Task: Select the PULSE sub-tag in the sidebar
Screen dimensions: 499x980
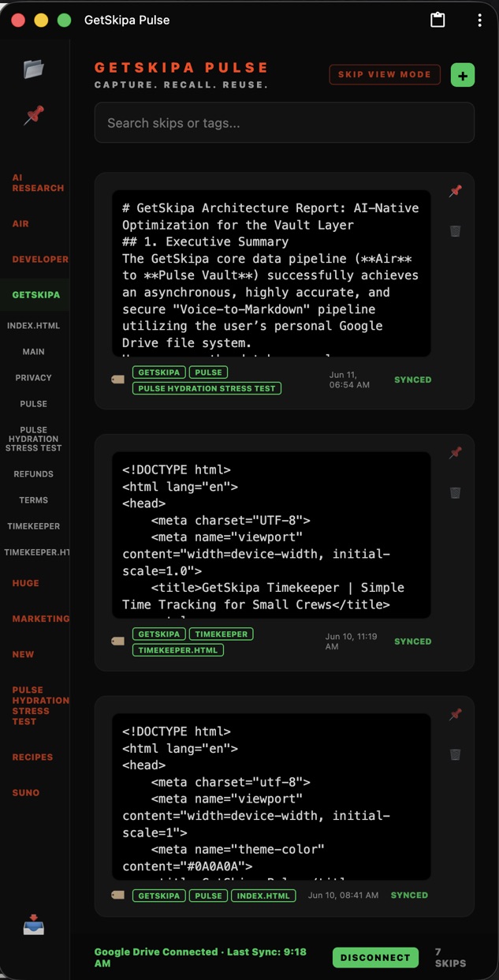Action: pos(34,404)
